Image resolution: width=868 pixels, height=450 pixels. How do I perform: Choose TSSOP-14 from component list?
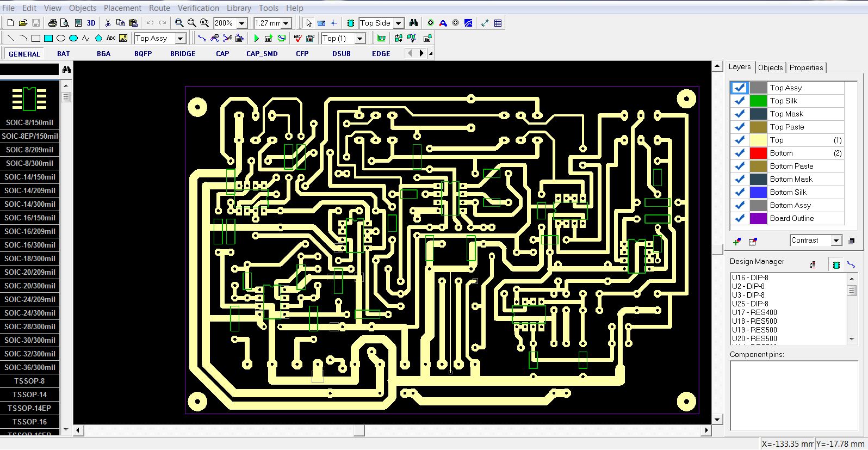coord(30,394)
